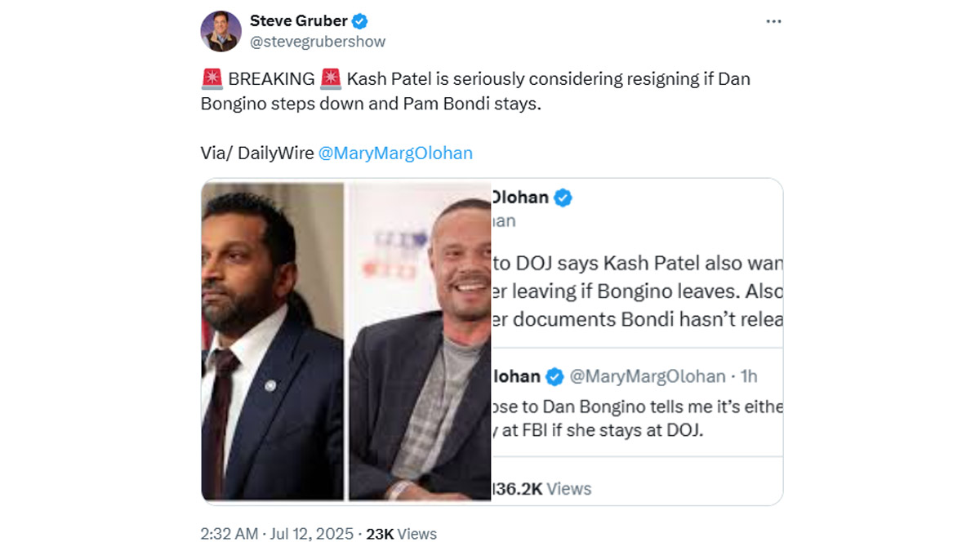This screenshot has width=980, height=551.
Task: Click the embedded text mentioning DOJ and Kash Patel
Action: [637, 291]
